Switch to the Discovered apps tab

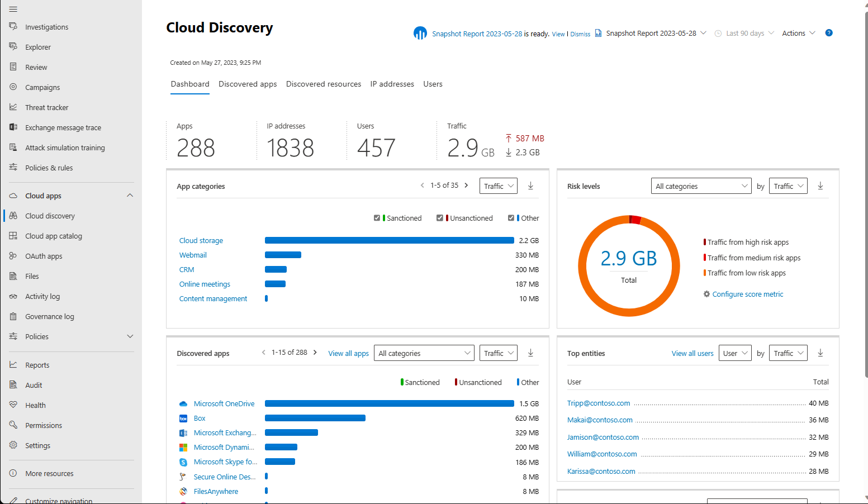point(248,84)
